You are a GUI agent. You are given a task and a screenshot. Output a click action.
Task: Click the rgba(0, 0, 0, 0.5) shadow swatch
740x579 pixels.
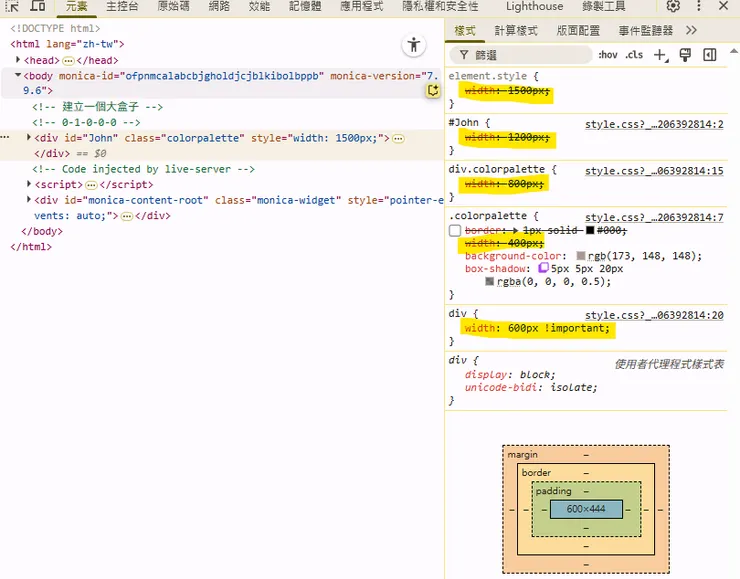pos(489,281)
